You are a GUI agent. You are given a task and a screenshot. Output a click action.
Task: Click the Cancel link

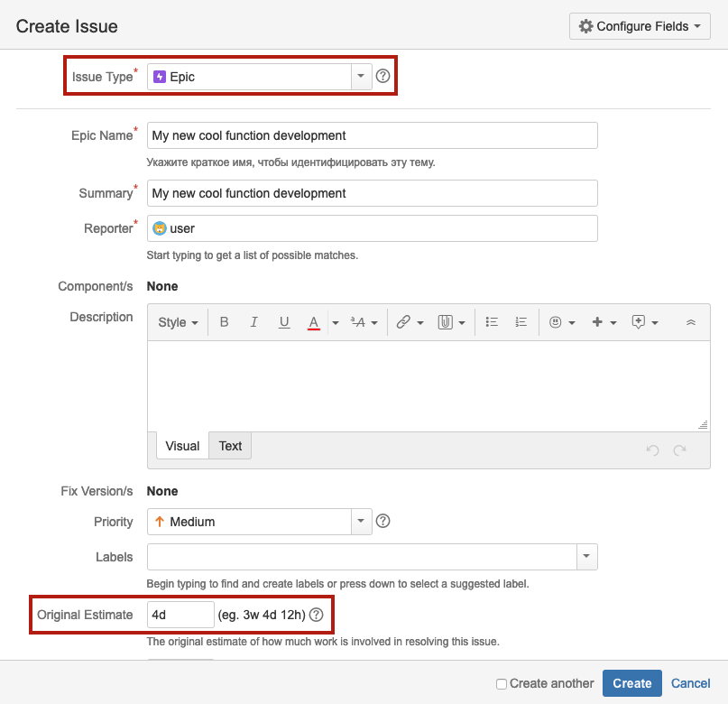[690, 683]
